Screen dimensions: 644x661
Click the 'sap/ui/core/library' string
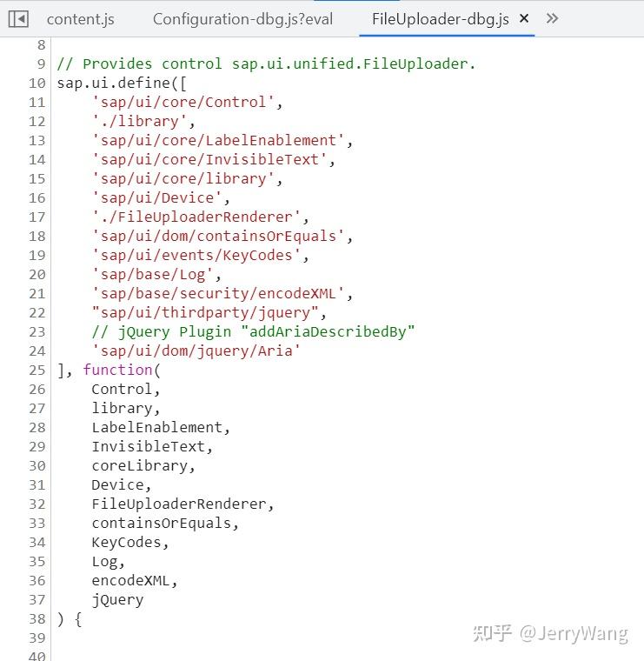click(183, 179)
